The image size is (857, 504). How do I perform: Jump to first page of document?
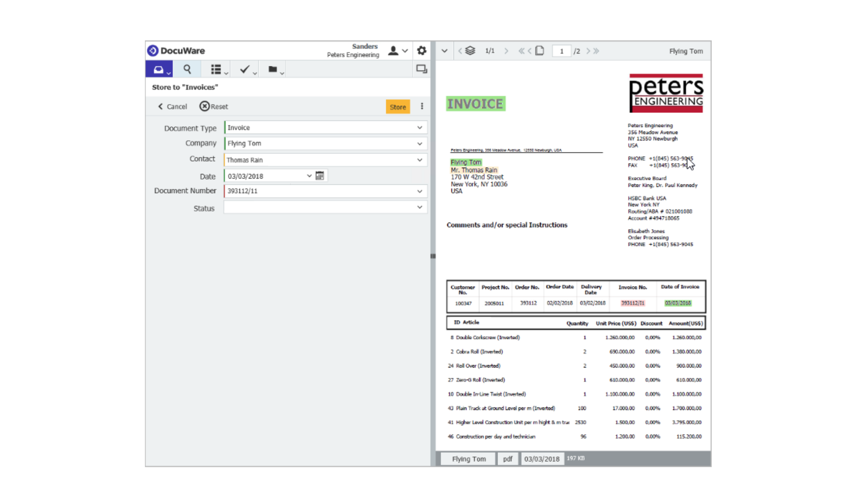[521, 51]
